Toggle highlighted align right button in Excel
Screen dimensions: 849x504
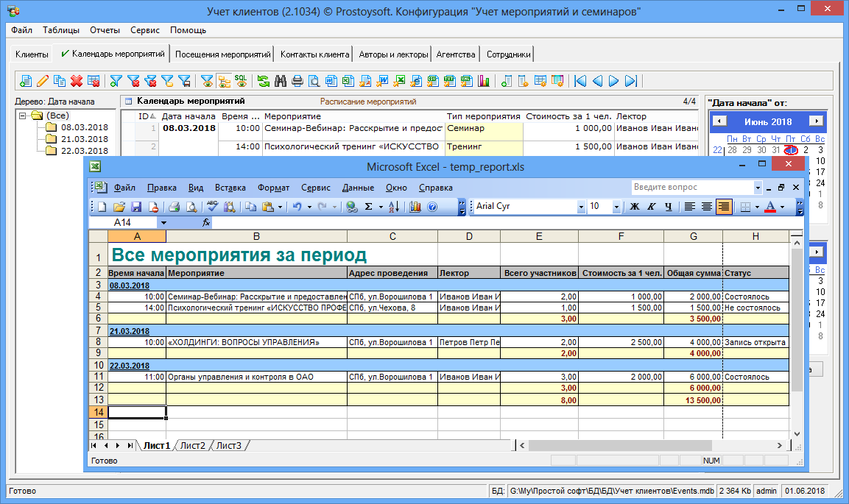pos(724,207)
